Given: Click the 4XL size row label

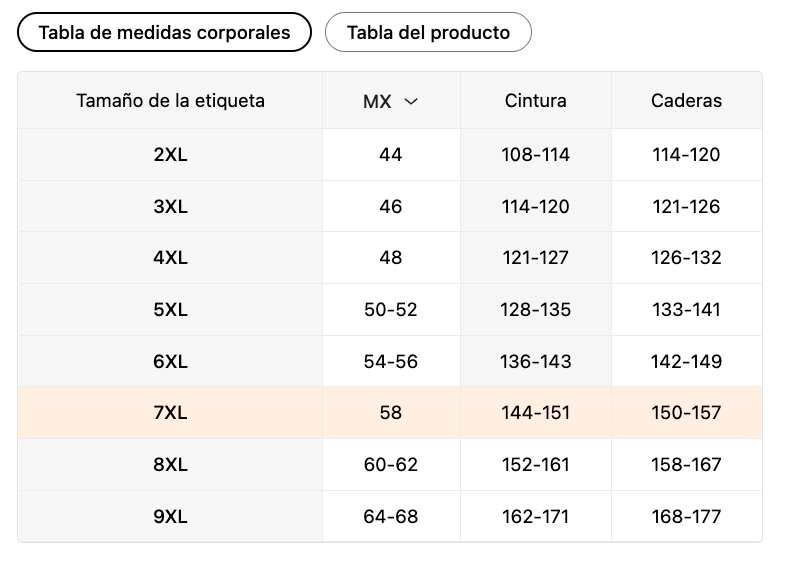Looking at the screenshot, I should [x=170, y=258].
